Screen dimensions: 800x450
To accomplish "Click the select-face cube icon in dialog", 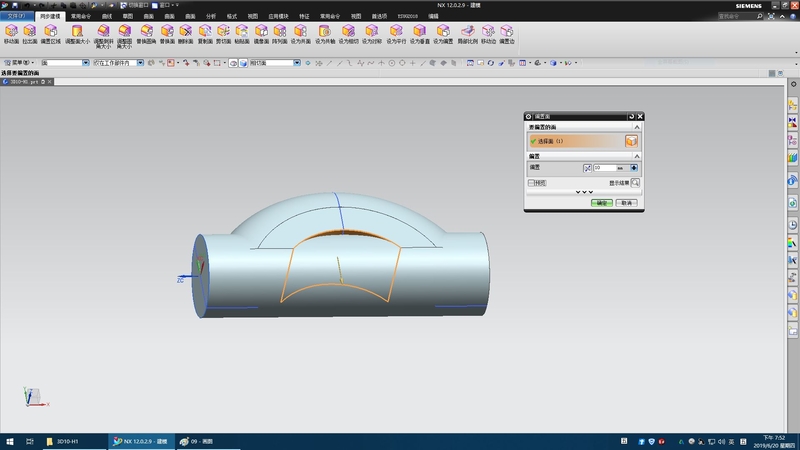I will pos(631,142).
